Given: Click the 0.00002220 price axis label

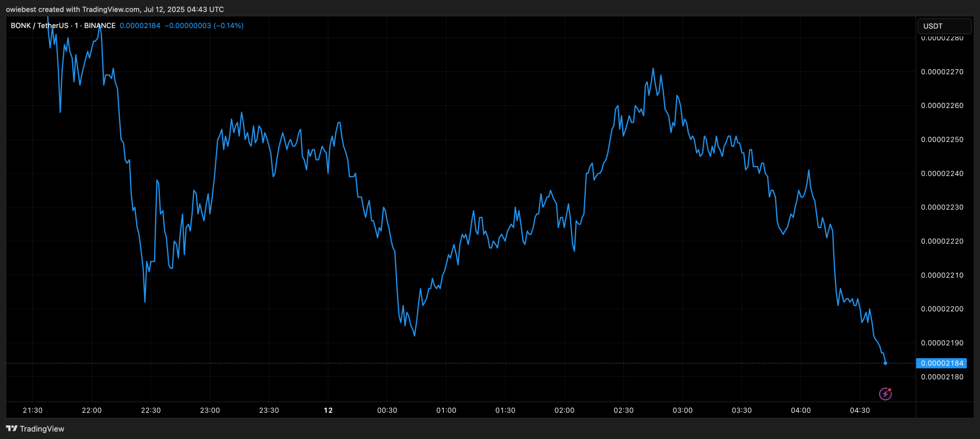Looking at the screenshot, I should (x=942, y=241).
